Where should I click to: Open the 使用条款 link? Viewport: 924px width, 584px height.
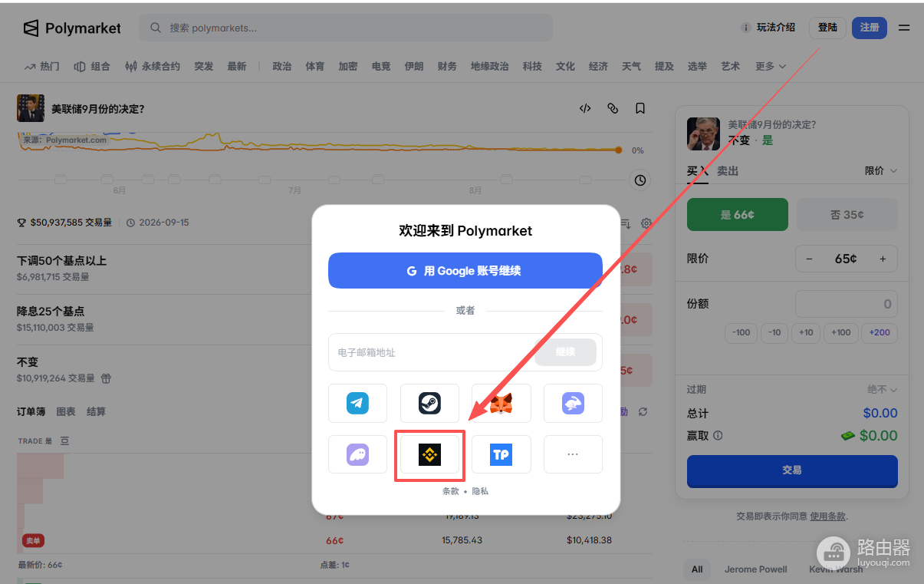point(828,516)
